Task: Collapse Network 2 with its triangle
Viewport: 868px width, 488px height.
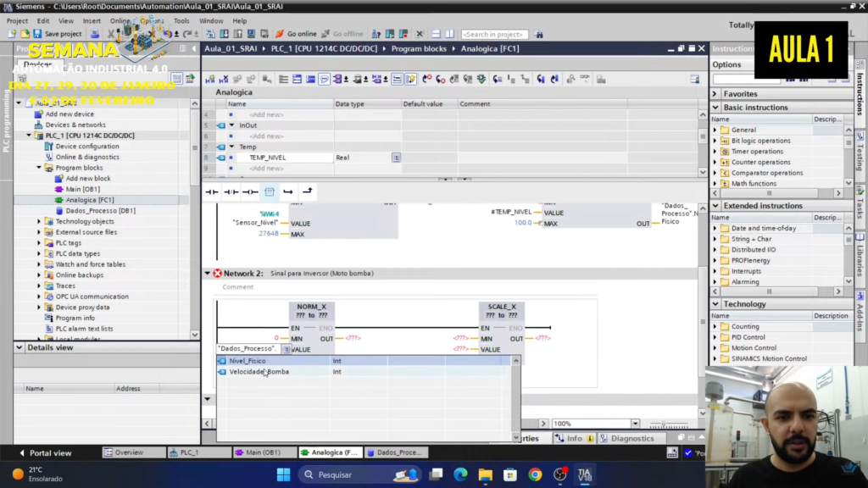Action: point(208,274)
